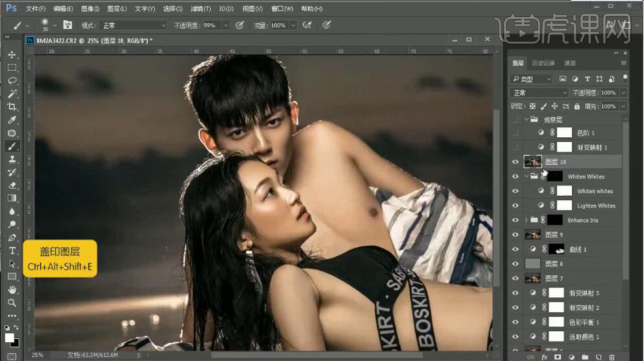Click the foreground color swatch
Image resolution: width=644 pixels, height=361 pixels.
(x=9, y=338)
